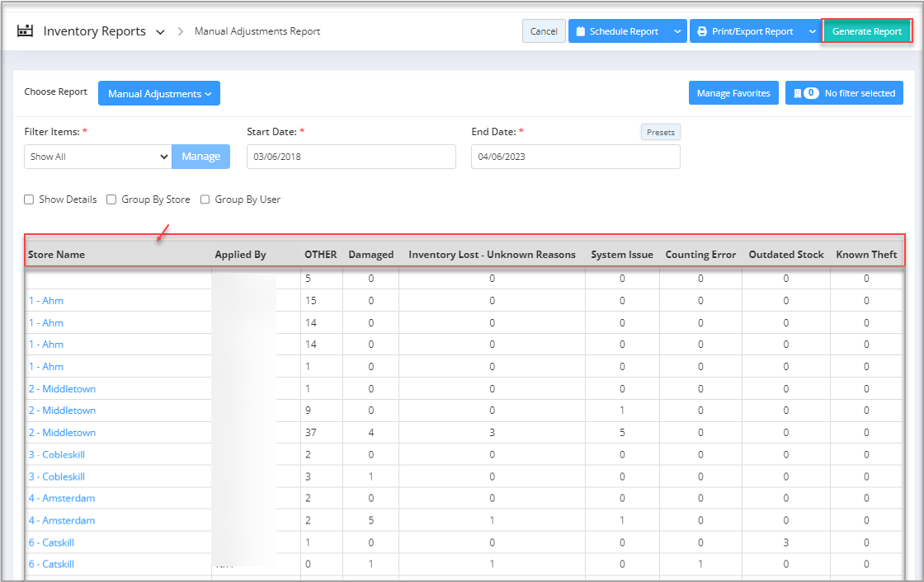This screenshot has width=924, height=582.
Task: Click the No filter selected button
Action: [844, 93]
